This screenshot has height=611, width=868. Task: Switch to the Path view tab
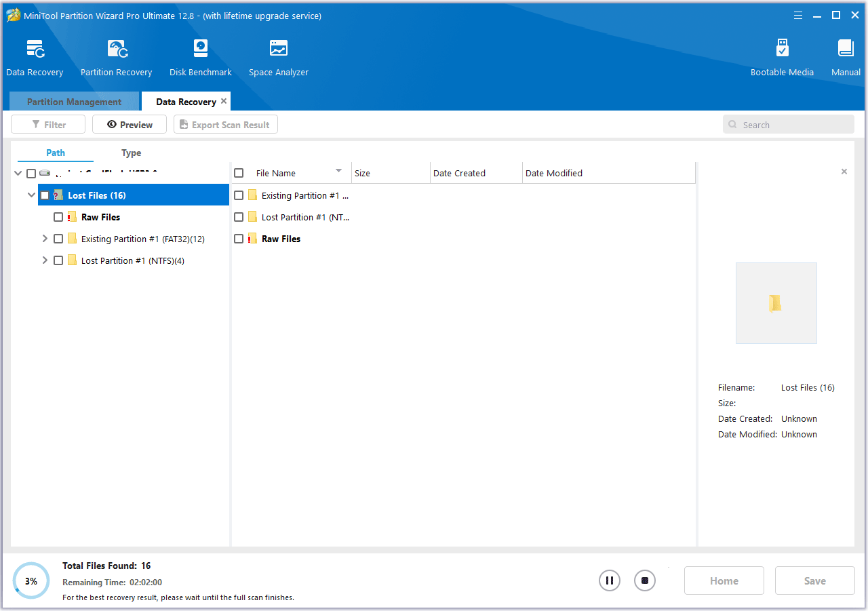tap(56, 153)
